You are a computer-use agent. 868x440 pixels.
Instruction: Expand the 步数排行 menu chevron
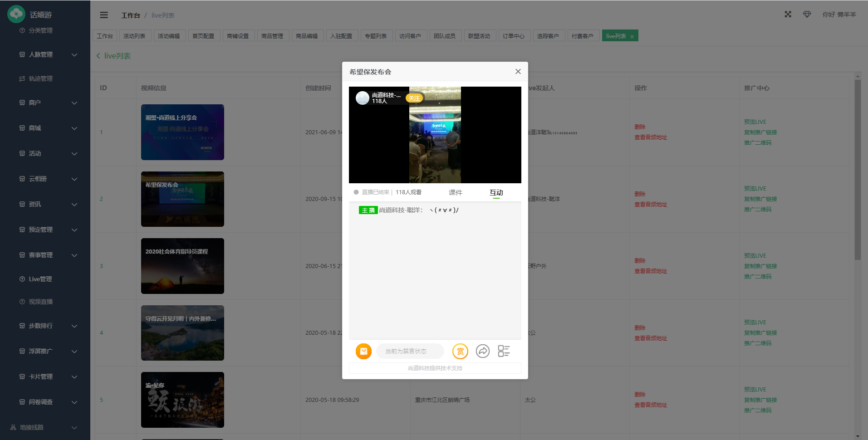[x=74, y=326]
